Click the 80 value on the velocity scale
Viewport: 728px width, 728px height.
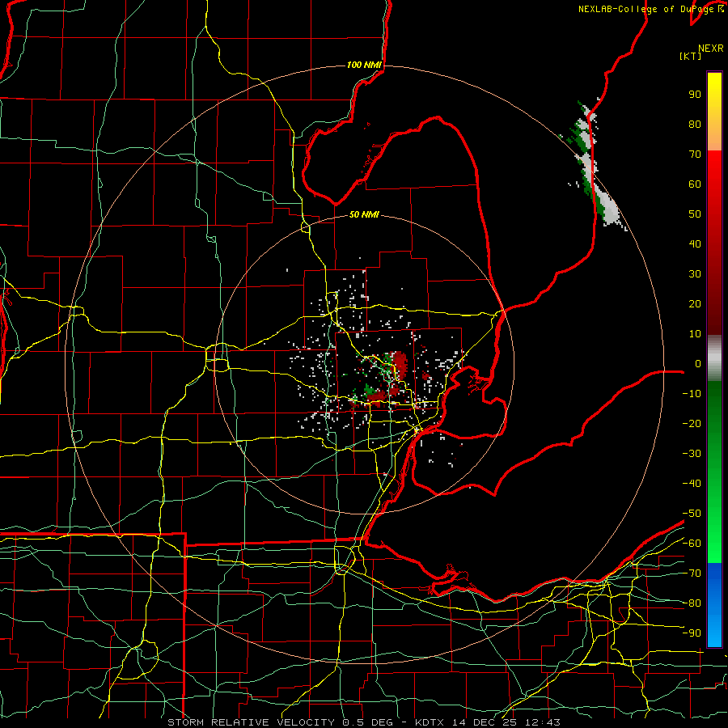(695, 124)
